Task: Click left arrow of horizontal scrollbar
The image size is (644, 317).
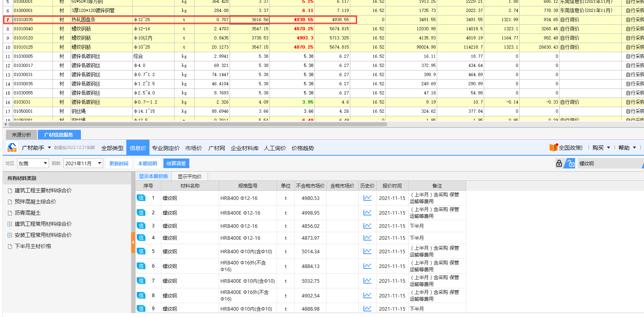Action: 6,124
